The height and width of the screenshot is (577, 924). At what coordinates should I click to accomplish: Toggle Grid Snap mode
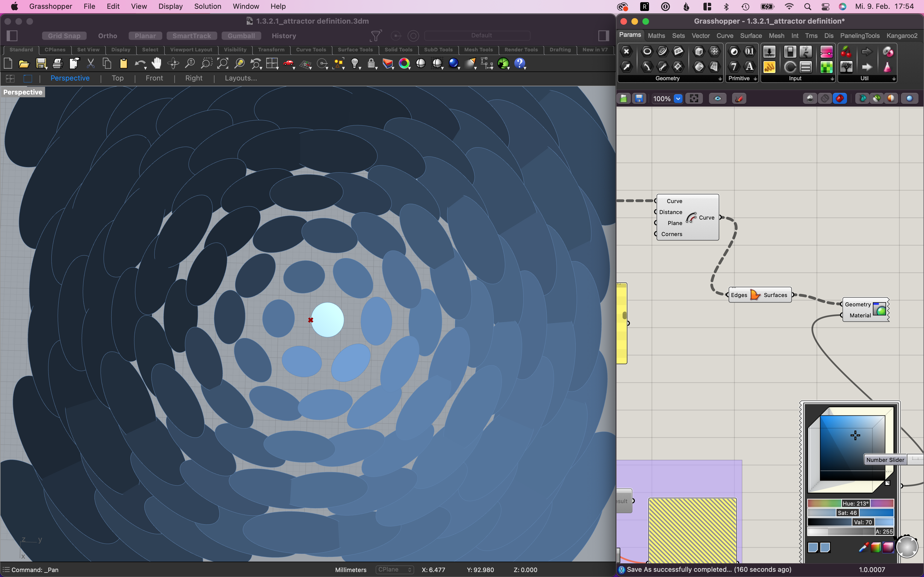[x=64, y=35]
